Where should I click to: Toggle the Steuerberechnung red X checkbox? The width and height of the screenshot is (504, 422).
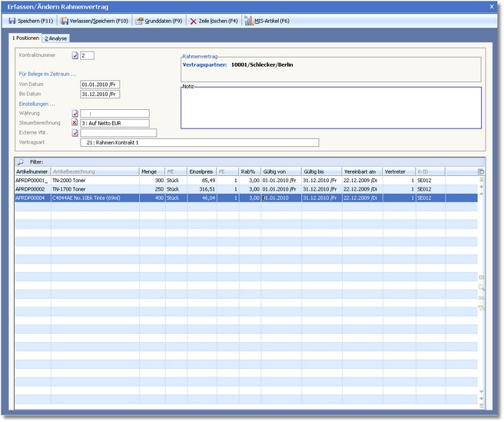coord(75,123)
